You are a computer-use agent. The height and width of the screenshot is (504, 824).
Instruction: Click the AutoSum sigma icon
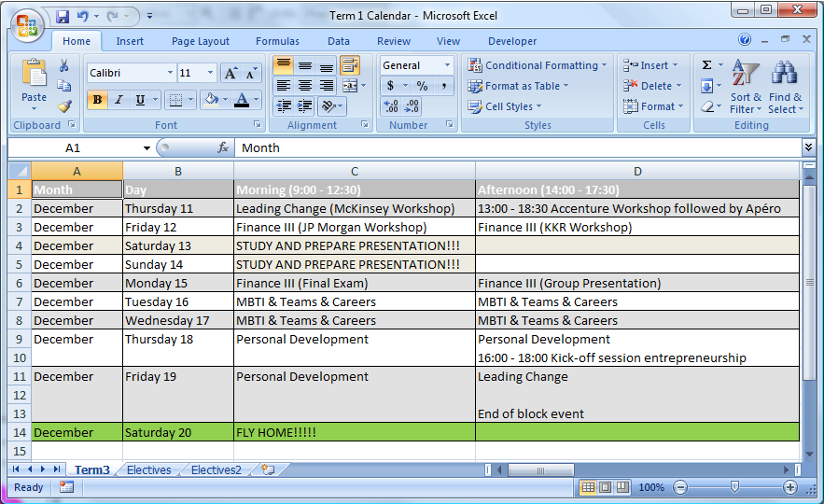[706, 65]
